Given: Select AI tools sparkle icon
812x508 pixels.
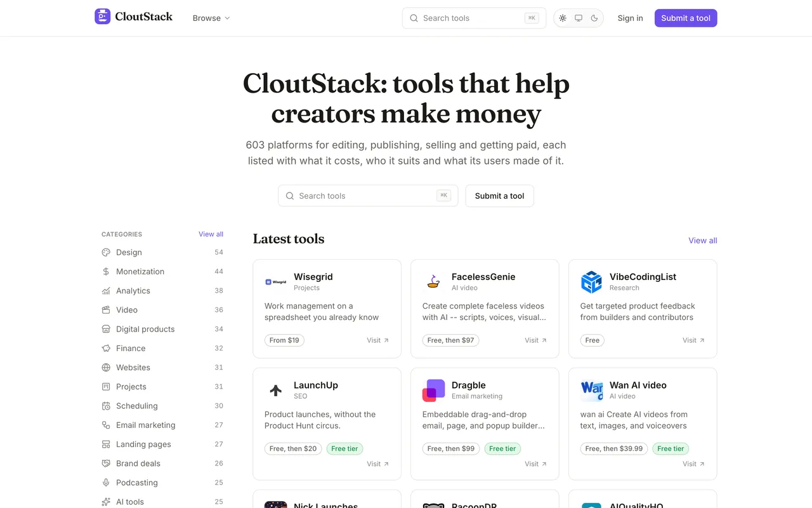Looking at the screenshot, I should 106,502.
